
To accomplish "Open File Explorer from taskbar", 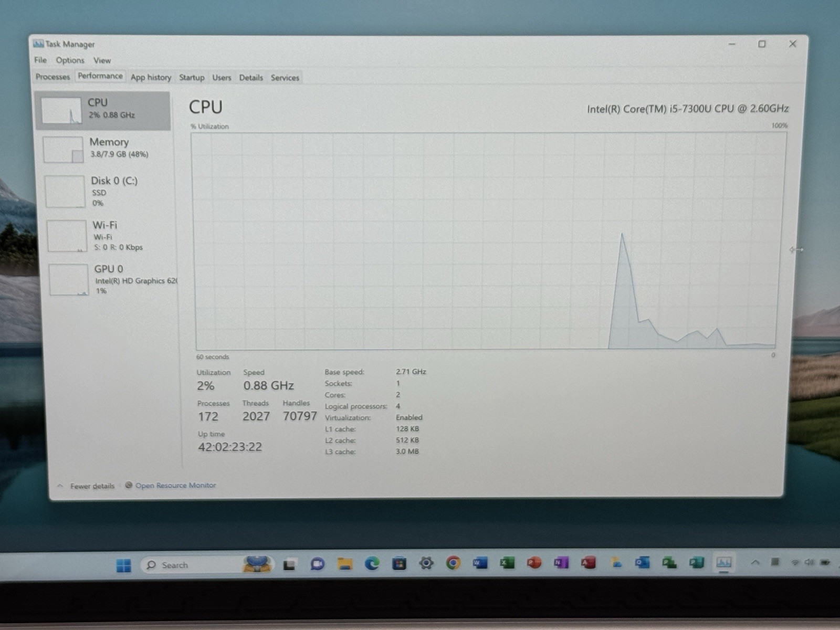I will [x=345, y=564].
